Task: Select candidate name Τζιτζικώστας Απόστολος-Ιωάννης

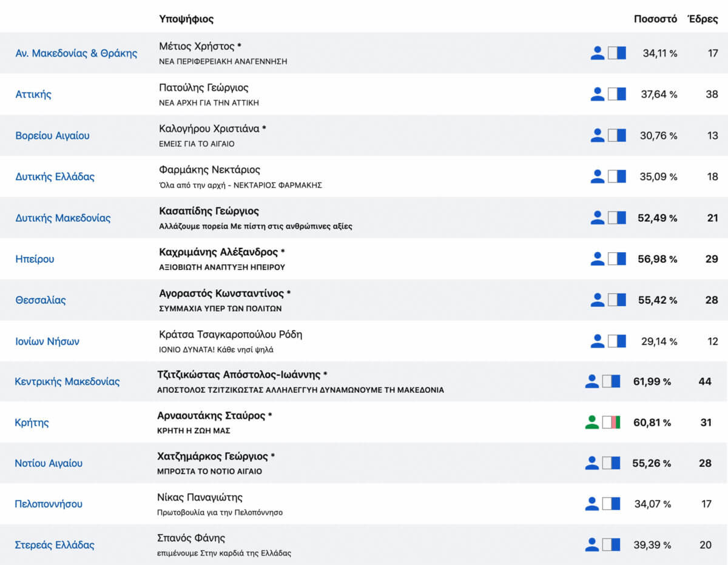Action: click(240, 375)
